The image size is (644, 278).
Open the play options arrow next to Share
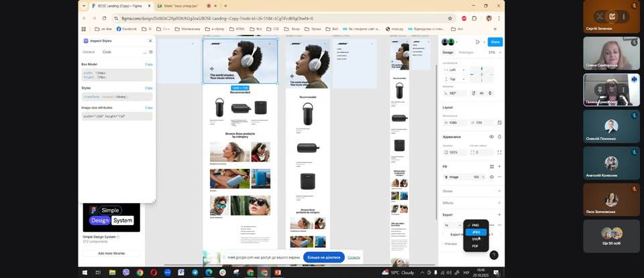point(483,42)
